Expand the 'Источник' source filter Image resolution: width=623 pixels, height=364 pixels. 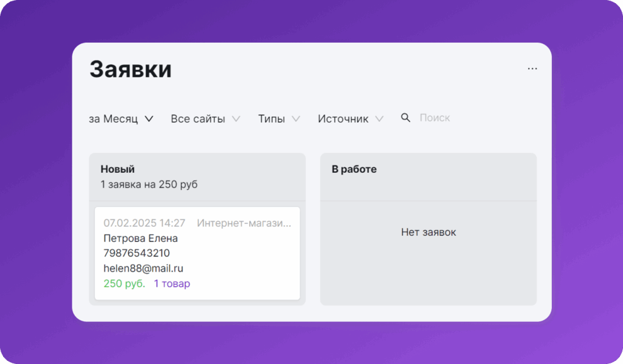(343, 119)
